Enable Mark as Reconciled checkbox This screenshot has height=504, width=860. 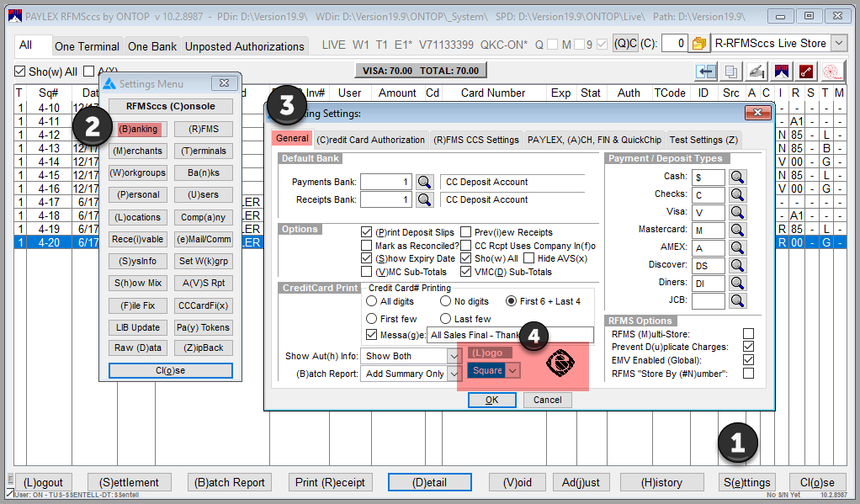pos(366,245)
